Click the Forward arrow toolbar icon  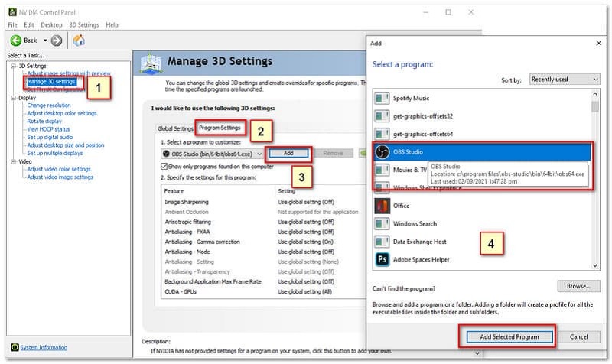point(57,41)
